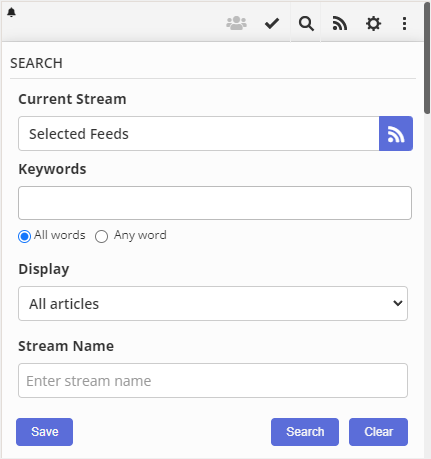Click the Save button
Screen dimensions: 431x459
[44, 432]
